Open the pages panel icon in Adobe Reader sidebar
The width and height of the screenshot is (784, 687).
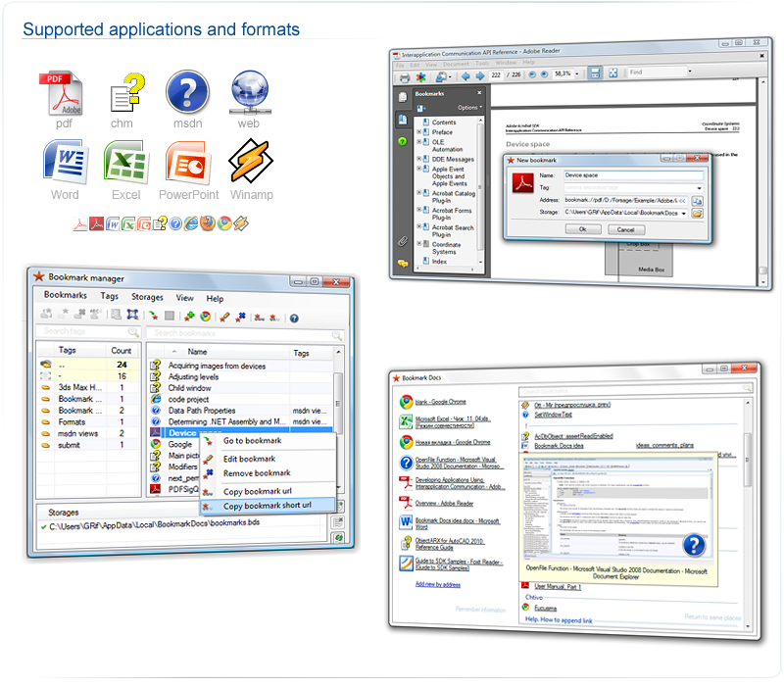(x=403, y=97)
